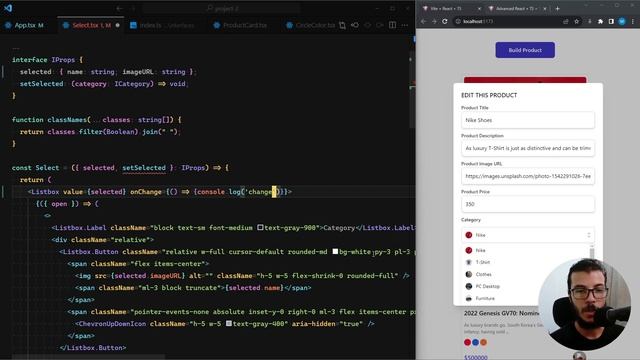Edit the Product Description field

coord(528,148)
